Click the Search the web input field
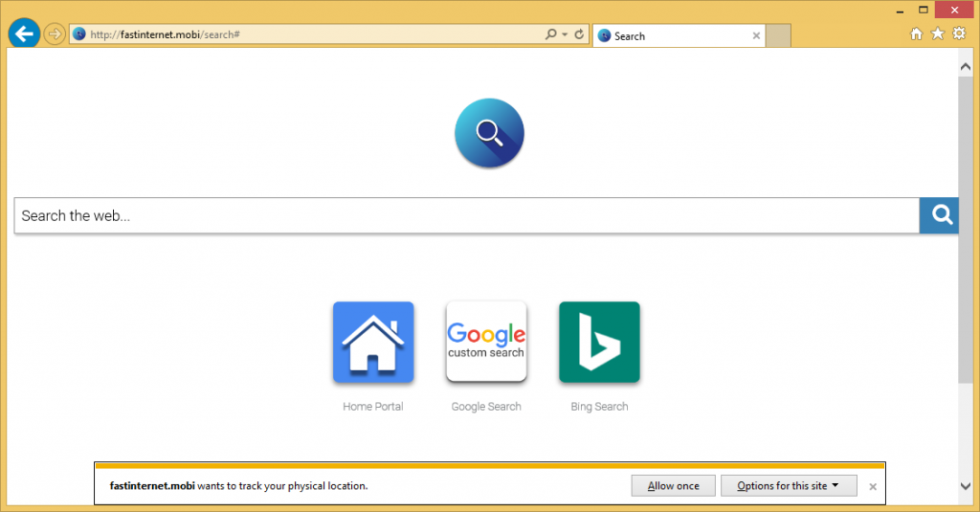 466,215
